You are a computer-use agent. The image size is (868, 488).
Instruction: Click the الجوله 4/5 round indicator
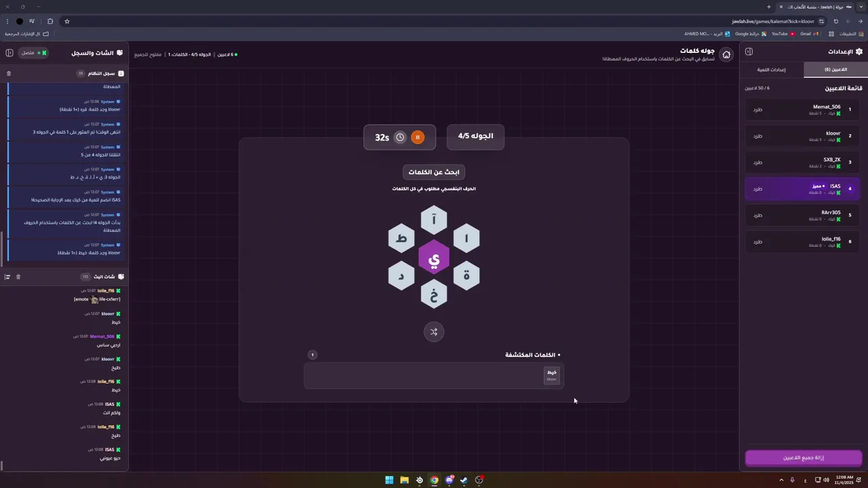coord(475,136)
